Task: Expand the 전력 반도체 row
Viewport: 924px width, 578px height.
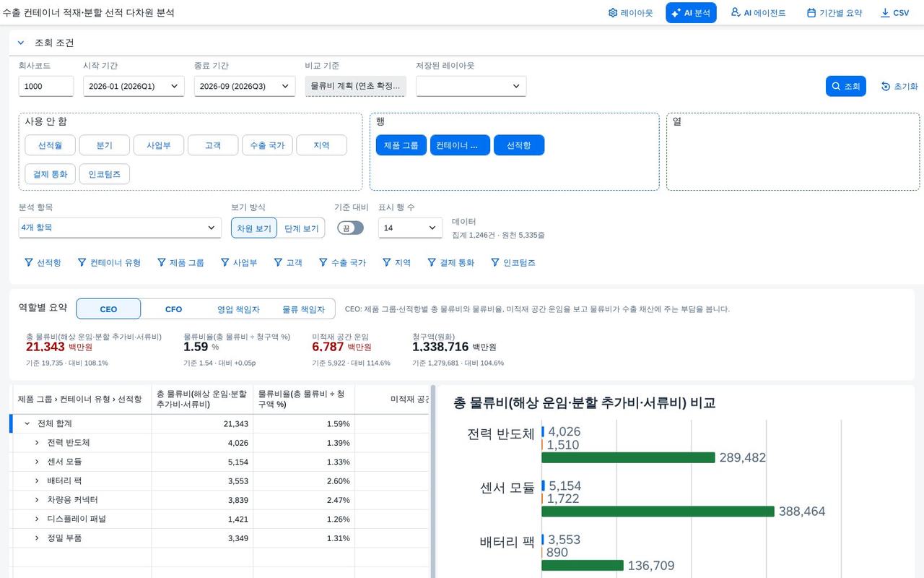Action: [37, 442]
